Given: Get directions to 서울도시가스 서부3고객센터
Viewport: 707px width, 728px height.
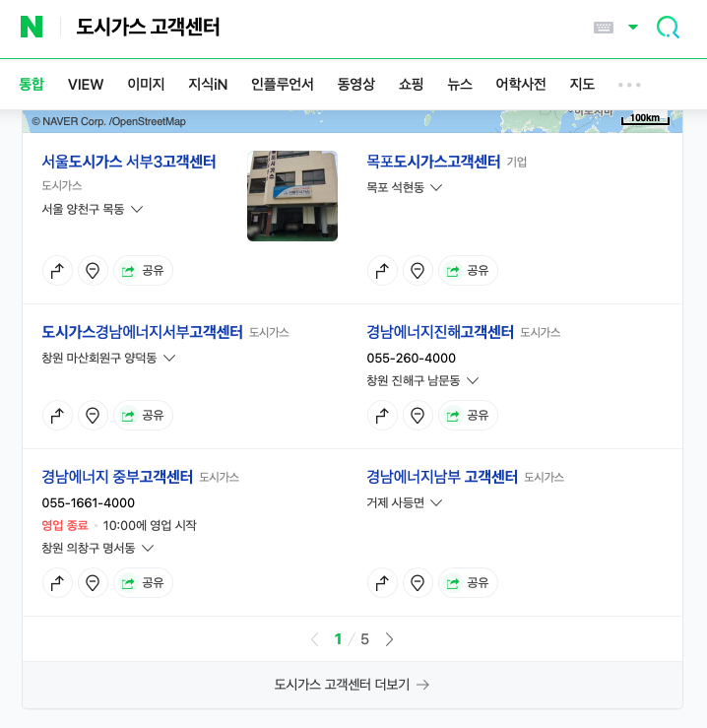Looking at the screenshot, I should pos(57,270).
